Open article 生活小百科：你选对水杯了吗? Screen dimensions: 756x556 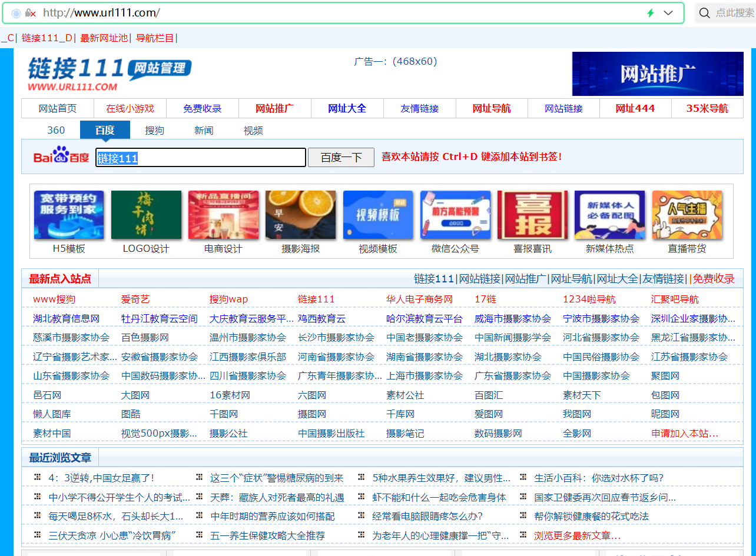click(x=599, y=478)
